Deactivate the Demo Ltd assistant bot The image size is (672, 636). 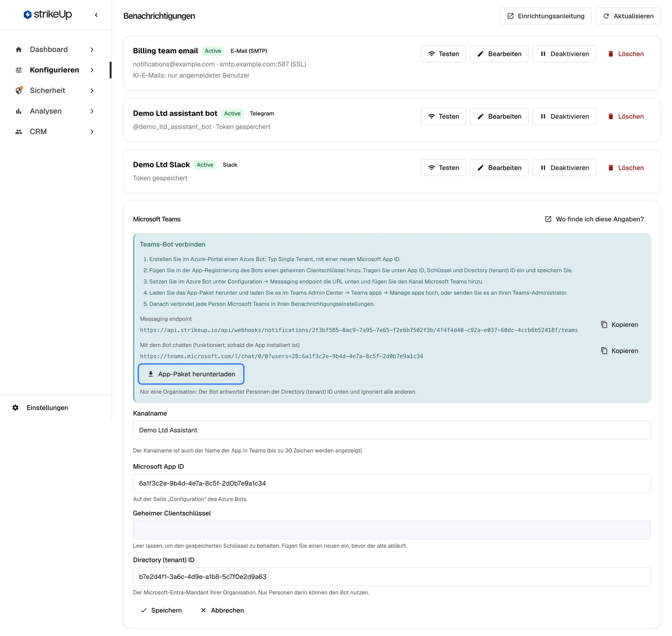click(x=564, y=117)
